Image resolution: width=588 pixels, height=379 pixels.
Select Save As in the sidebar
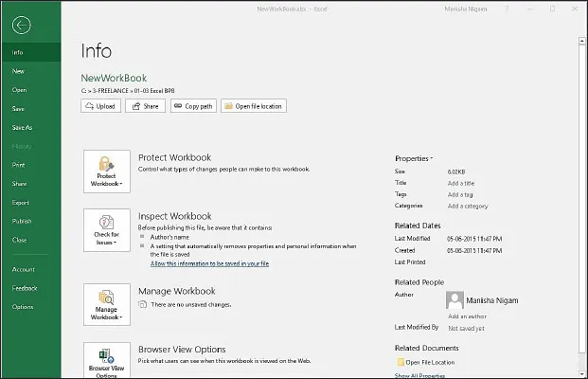coord(22,127)
